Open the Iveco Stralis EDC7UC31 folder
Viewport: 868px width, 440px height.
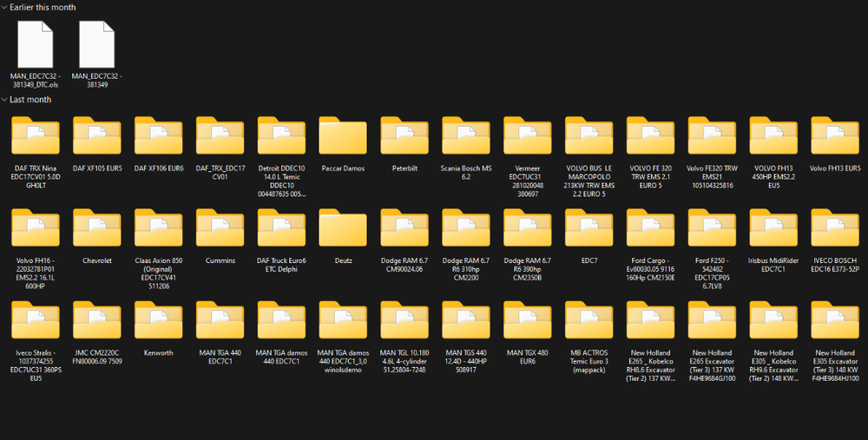coord(36,320)
